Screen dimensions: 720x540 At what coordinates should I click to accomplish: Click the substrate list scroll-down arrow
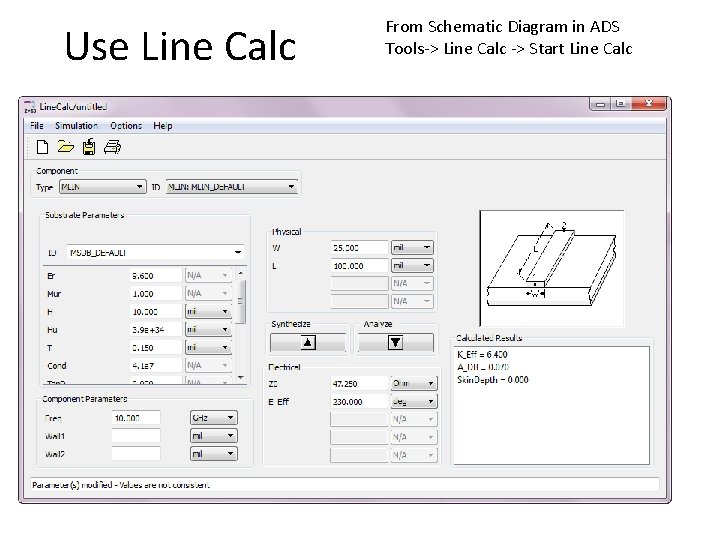pyautogui.click(x=241, y=377)
